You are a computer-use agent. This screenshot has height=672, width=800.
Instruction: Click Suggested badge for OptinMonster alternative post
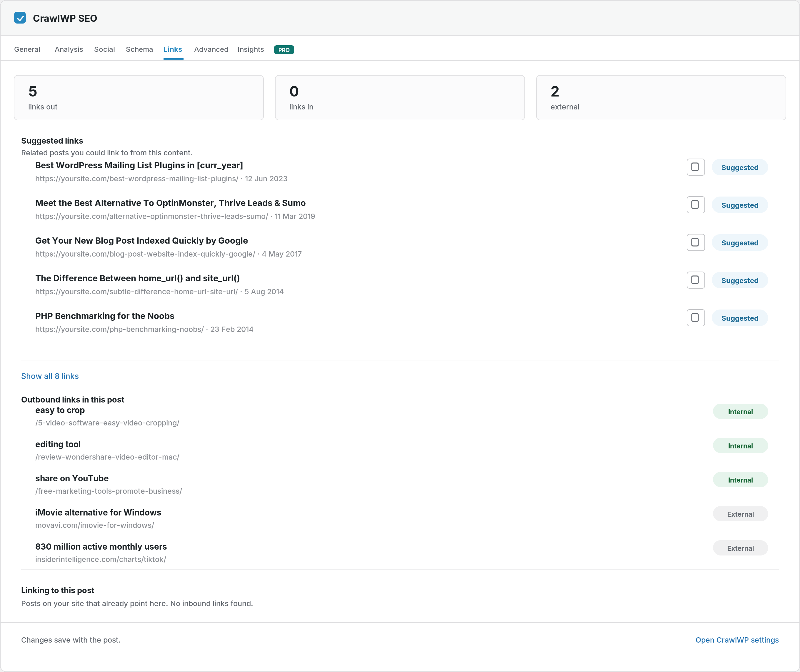739,205
